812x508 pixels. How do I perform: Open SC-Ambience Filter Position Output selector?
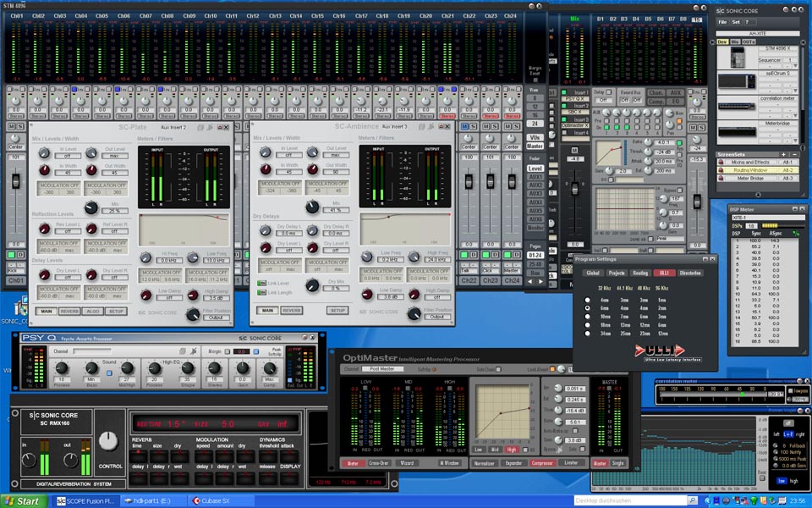point(436,317)
